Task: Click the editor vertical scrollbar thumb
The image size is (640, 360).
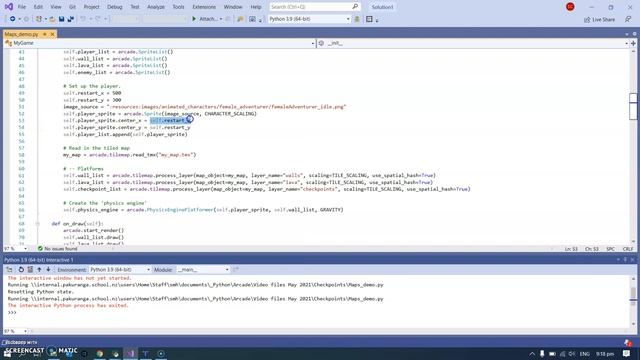Action: click(633, 106)
